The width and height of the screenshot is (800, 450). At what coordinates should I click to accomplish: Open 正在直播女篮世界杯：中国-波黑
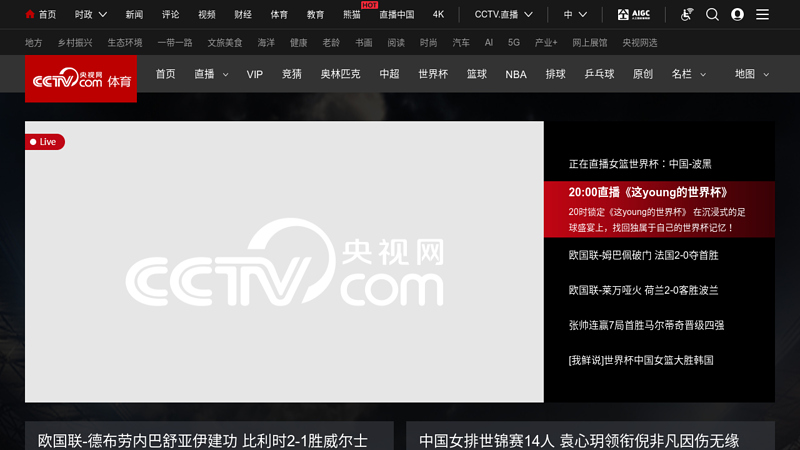(x=640, y=164)
